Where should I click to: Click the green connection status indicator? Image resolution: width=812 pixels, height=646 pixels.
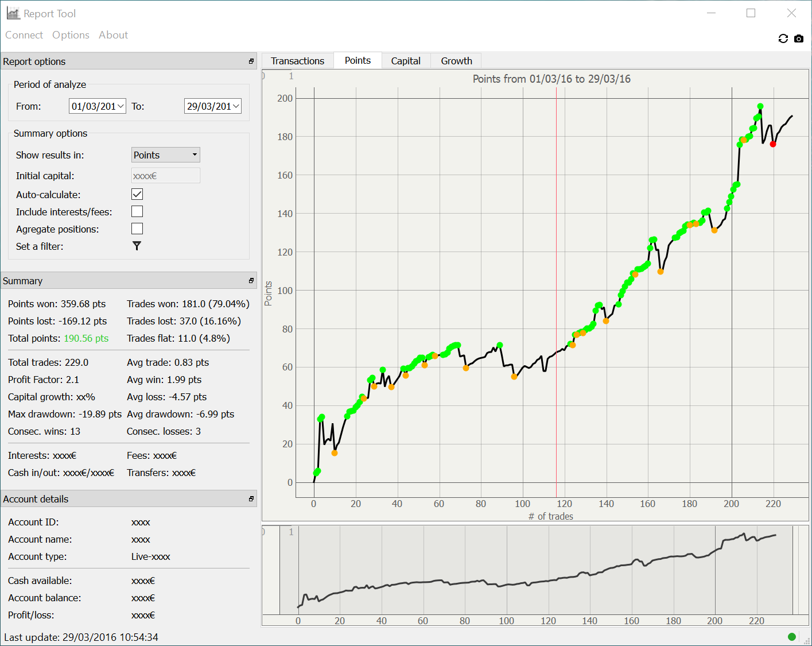(792, 636)
